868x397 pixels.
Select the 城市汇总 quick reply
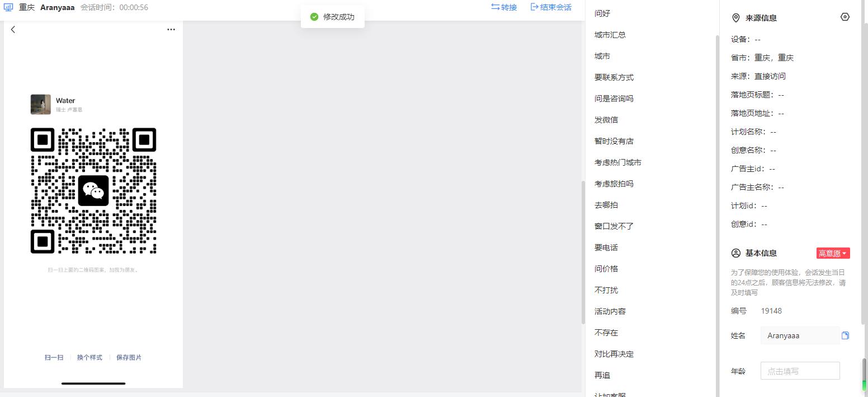tap(610, 35)
